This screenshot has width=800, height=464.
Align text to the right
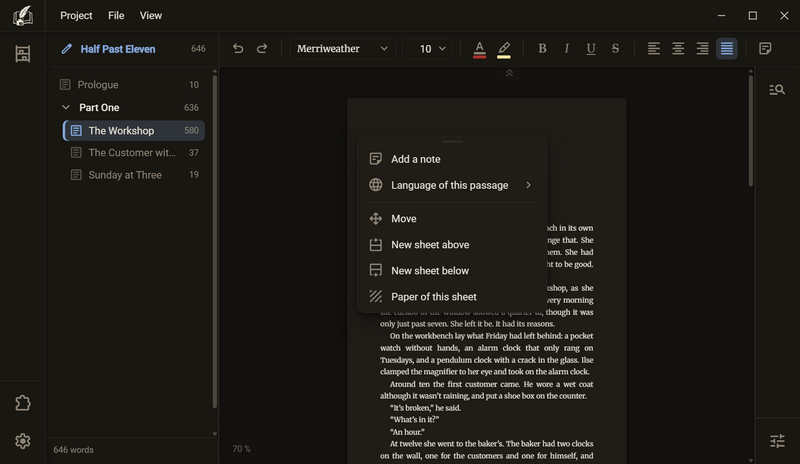[x=703, y=48]
